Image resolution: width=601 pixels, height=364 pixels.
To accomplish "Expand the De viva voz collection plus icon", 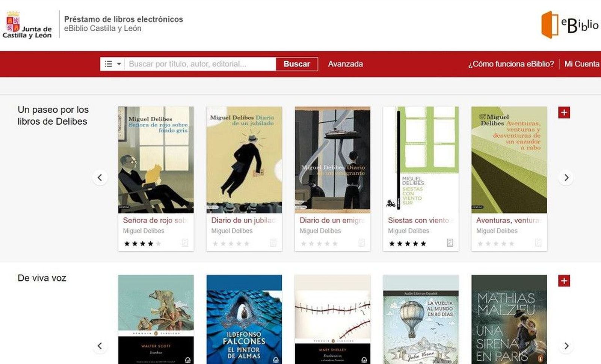I will coord(564,281).
